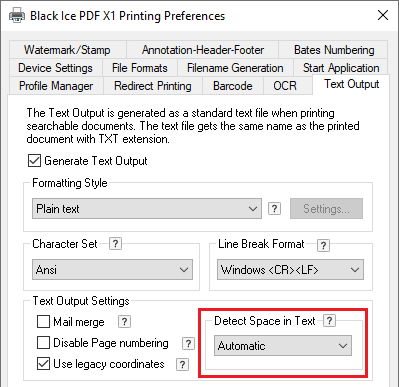399x387 pixels.
Task: Toggle the Use legacy coordinates checkbox
Action: point(43,364)
